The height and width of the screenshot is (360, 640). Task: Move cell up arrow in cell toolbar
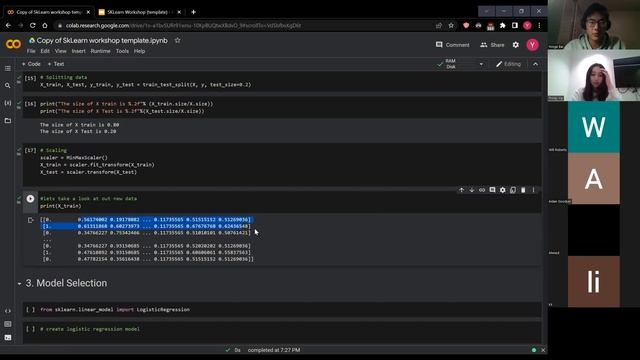click(462, 190)
